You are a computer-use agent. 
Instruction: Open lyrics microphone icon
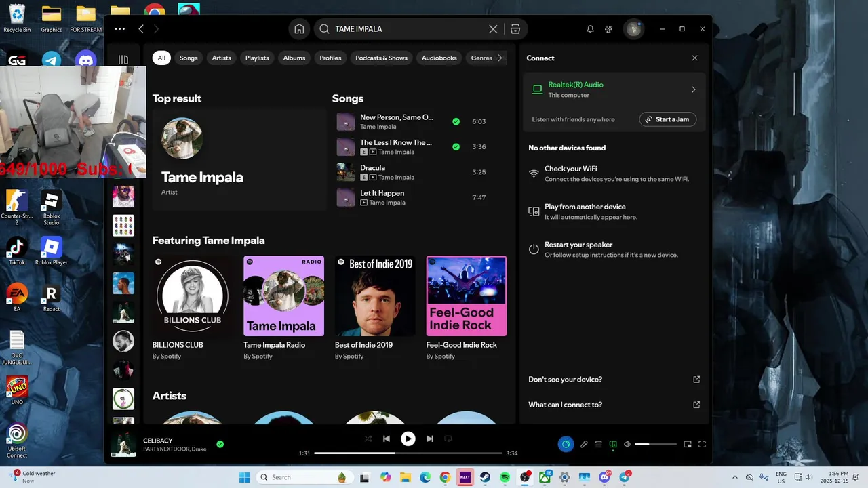point(584,445)
